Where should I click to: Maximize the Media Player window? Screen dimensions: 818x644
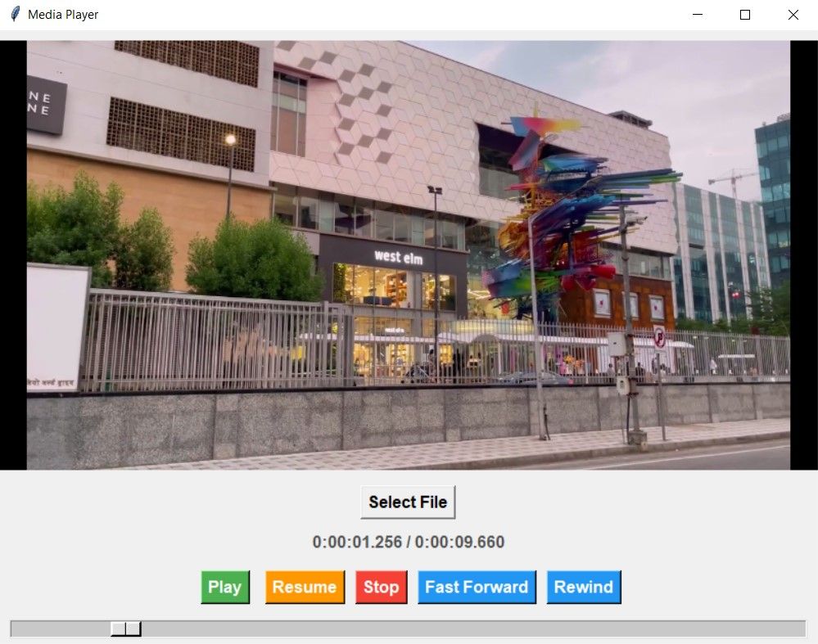743,14
